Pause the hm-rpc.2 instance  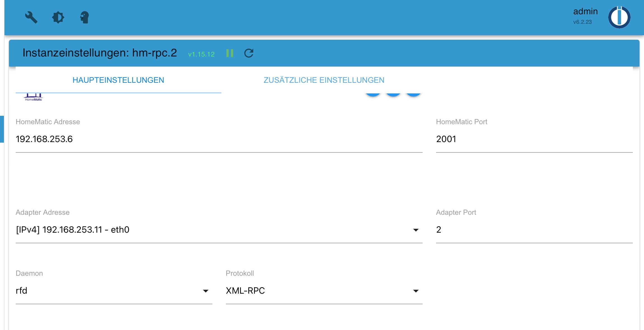[x=230, y=53]
